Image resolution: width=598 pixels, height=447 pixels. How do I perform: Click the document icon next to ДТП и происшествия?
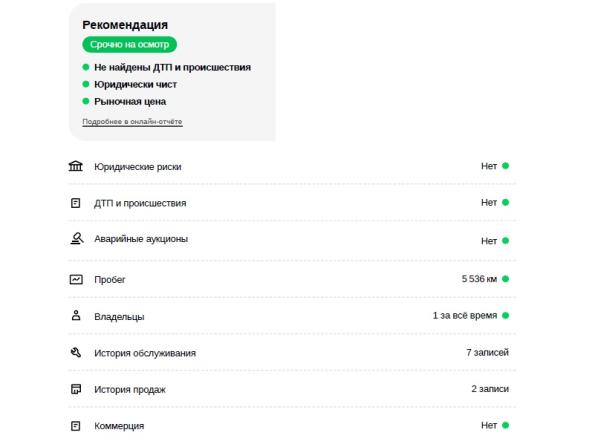click(x=76, y=203)
